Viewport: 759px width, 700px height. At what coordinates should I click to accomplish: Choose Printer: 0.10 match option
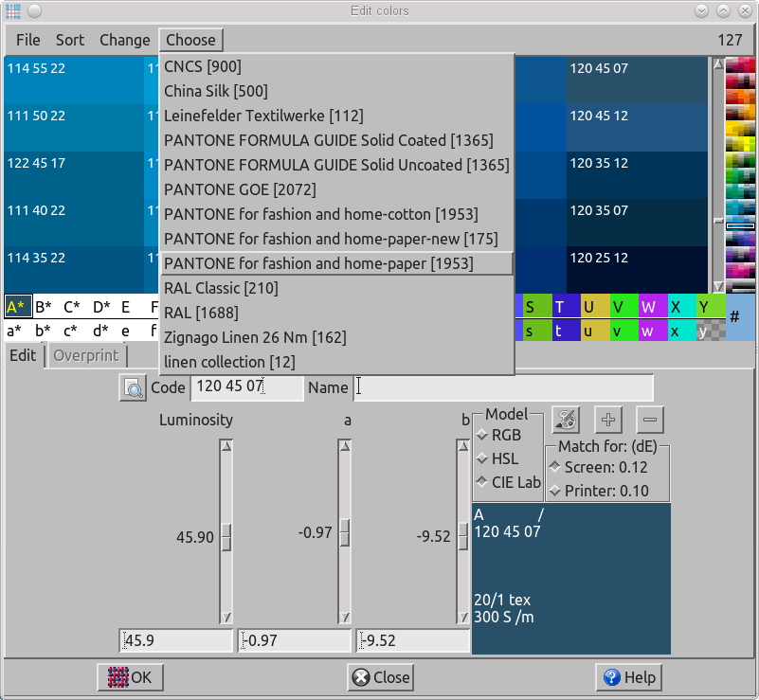(599, 491)
